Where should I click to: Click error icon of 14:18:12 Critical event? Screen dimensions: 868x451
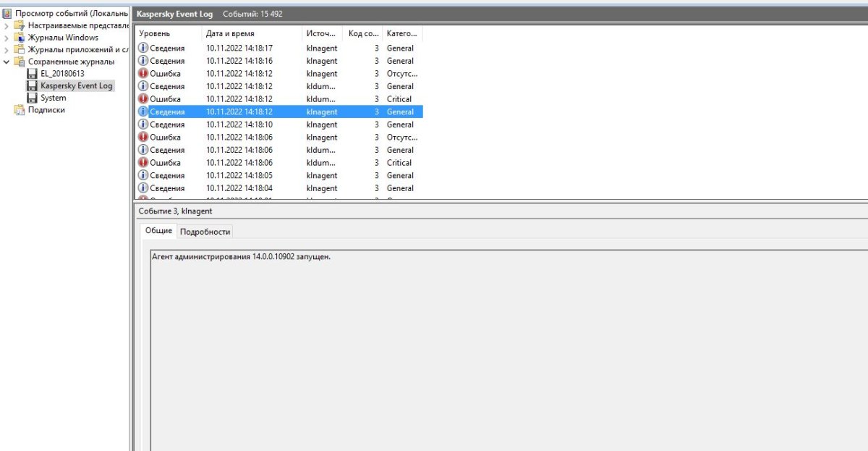pos(142,98)
